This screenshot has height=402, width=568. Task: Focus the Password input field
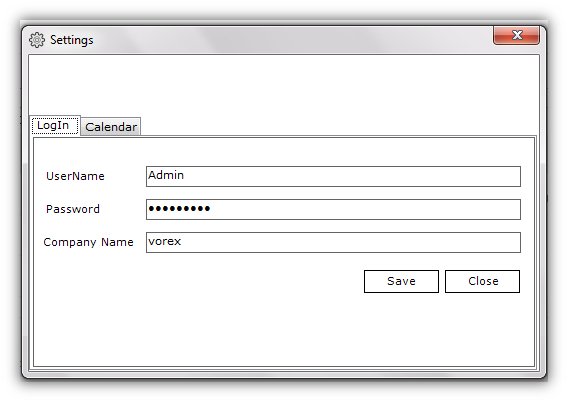pyautogui.click(x=333, y=209)
